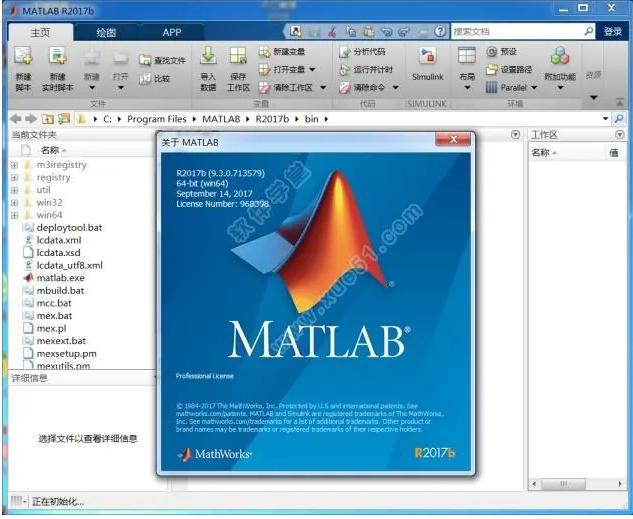Open Preferences (预设)
This screenshot has height=519, width=633.
coord(502,52)
